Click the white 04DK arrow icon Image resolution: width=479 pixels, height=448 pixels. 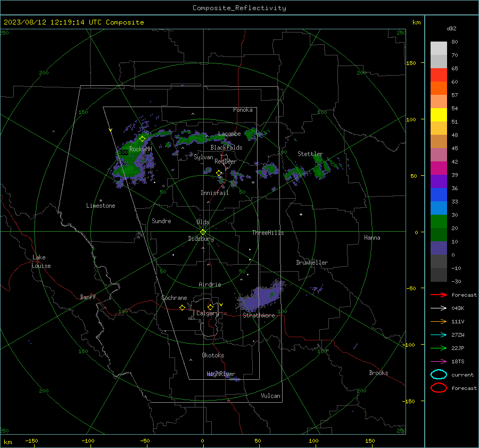coord(439,308)
